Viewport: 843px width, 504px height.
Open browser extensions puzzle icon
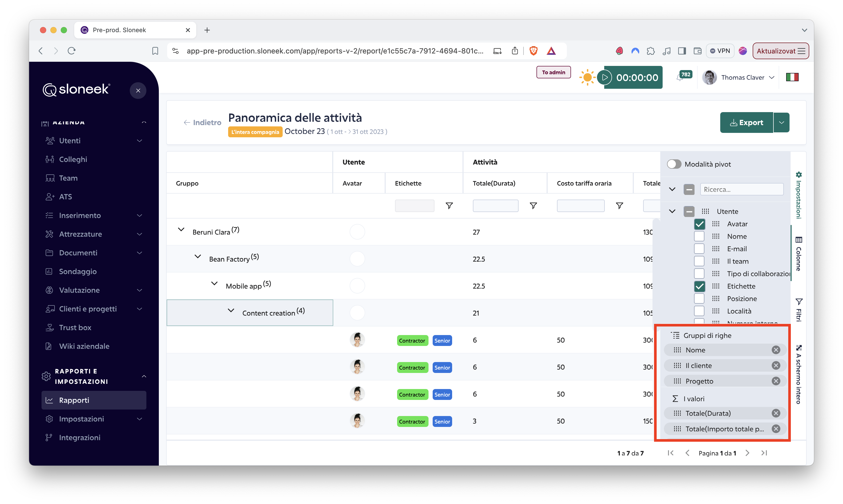(x=651, y=51)
